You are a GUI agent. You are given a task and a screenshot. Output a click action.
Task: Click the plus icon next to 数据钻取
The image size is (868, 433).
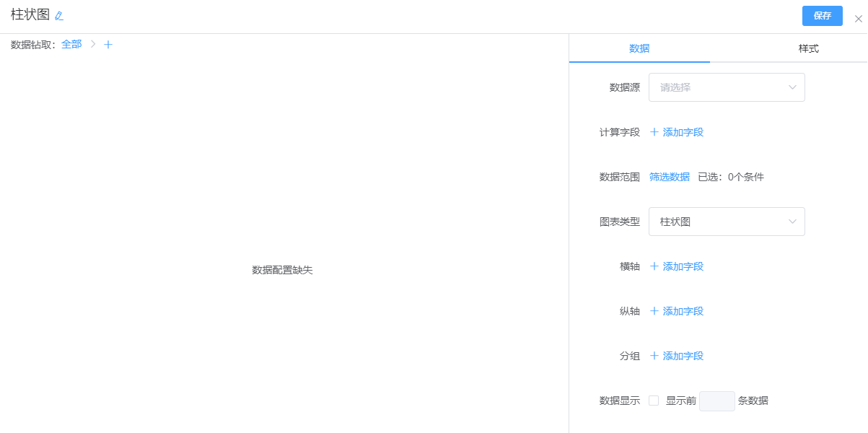tap(108, 45)
